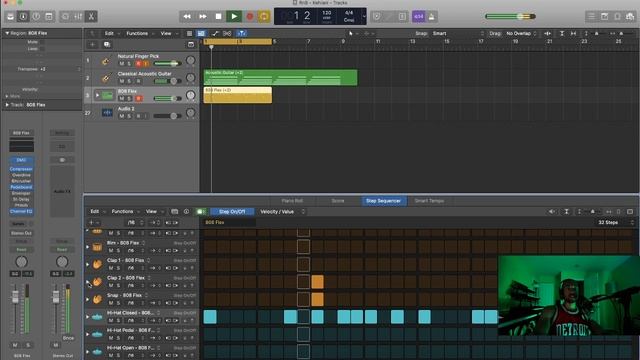The image size is (640, 360).
Task: Solo the Classical Acoustic Guitar track
Action: coord(129,81)
